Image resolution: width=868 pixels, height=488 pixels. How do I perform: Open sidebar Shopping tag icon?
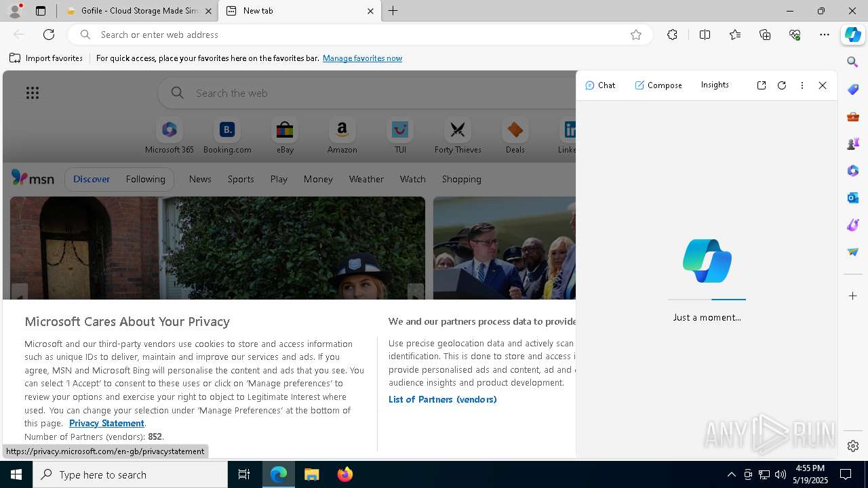853,89
